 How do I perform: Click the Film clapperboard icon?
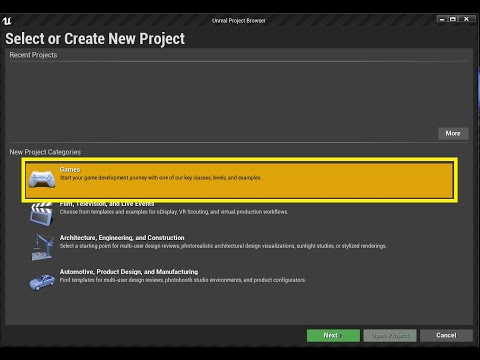pos(42,214)
